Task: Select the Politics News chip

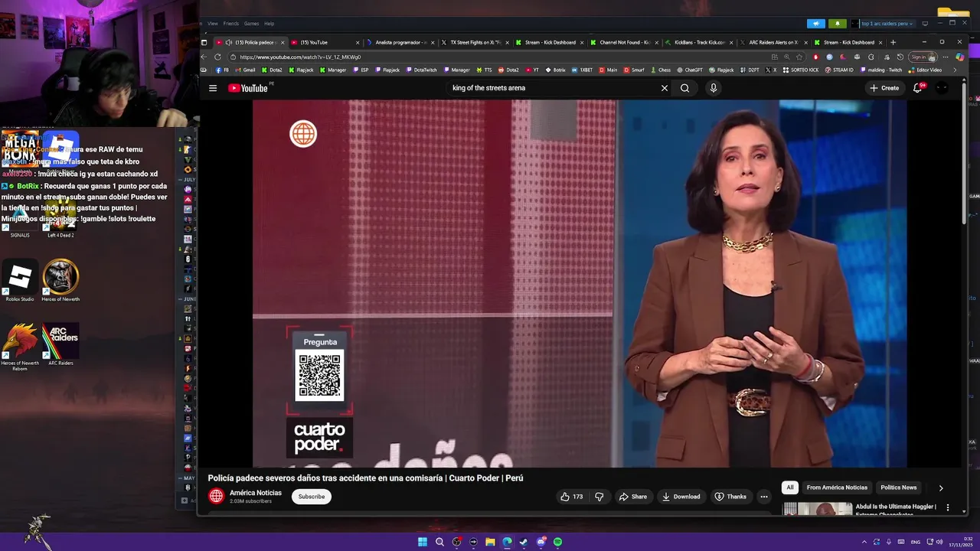Action: coord(898,487)
